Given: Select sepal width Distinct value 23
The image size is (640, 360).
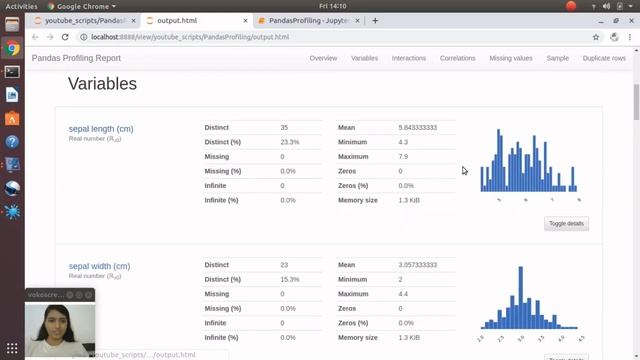Looking at the screenshot, I should coord(284,265).
